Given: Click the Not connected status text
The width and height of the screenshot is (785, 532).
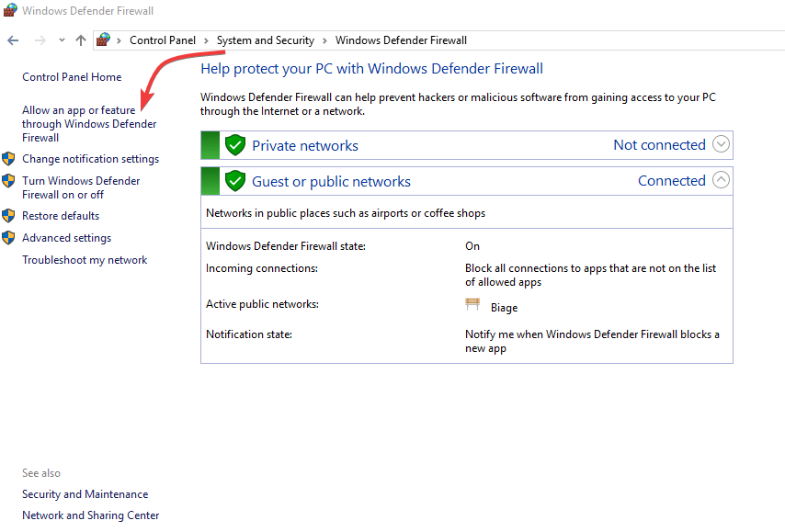Looking at the screenshot, I should 659,145.
